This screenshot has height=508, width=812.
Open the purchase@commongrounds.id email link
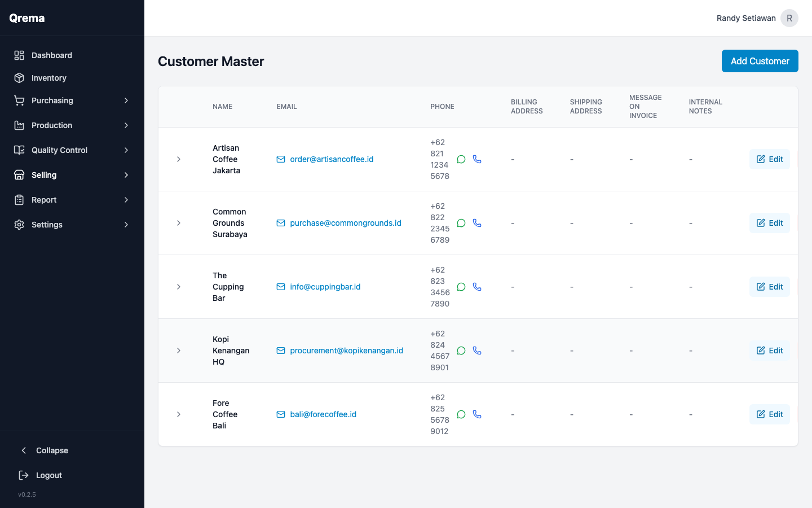pyautogui.click(x=345, y=223)
